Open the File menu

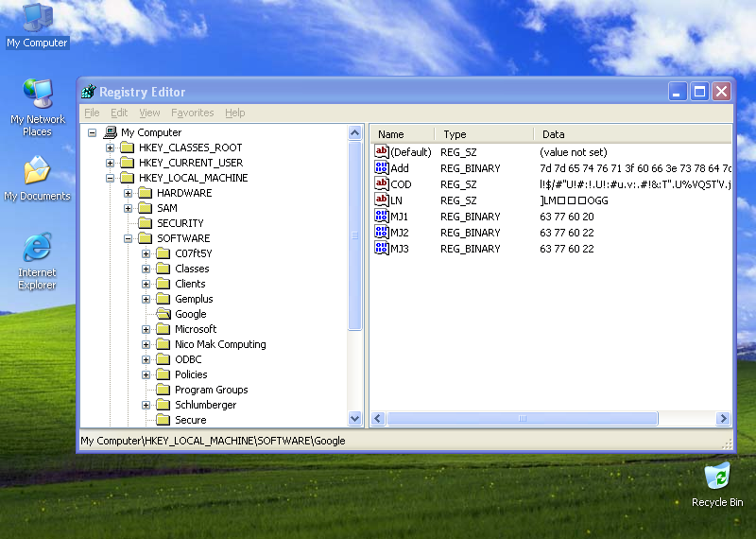click(x=92, y=113)
